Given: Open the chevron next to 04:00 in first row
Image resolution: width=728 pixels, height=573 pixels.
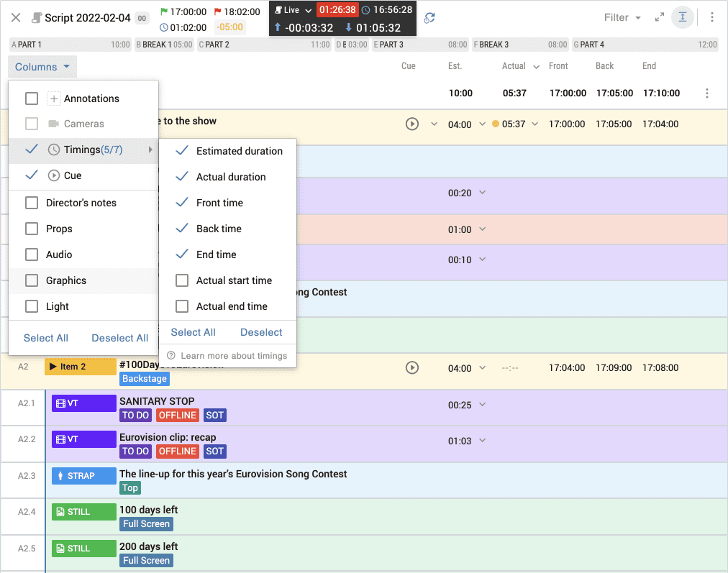Looking at the screenshot, I should (483, 124).
